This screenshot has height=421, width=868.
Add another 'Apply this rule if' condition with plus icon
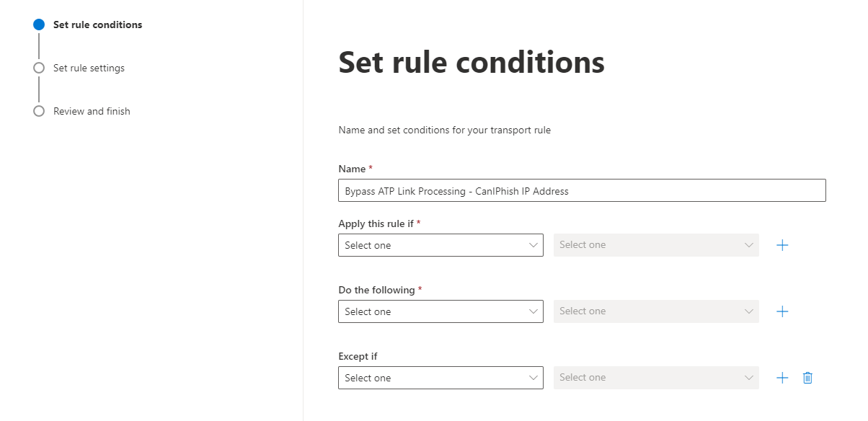pyautogui.click(x=782, y=245)
